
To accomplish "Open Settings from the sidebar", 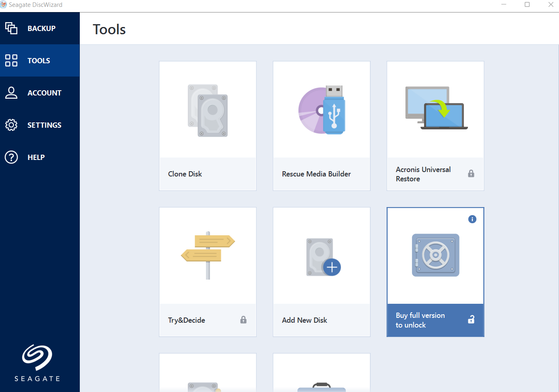I will (x=40, y=125).
